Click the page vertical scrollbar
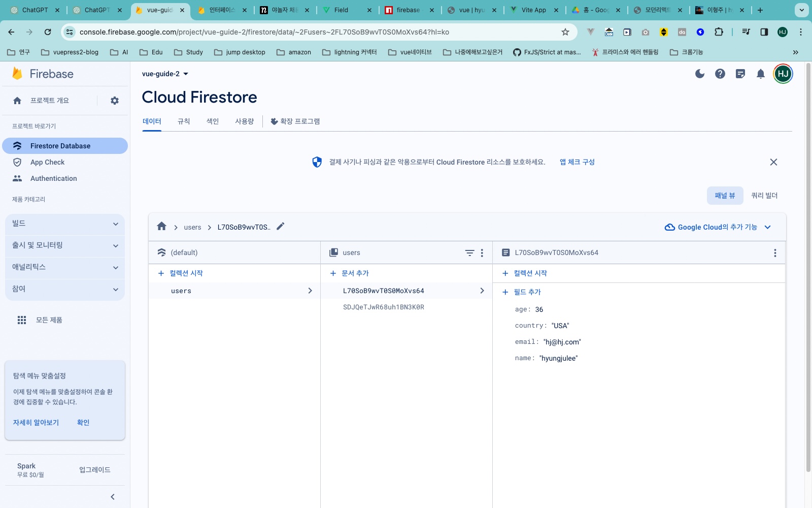Image resolution: width=812 pixels, height=508 pixels. pos(808,267)
